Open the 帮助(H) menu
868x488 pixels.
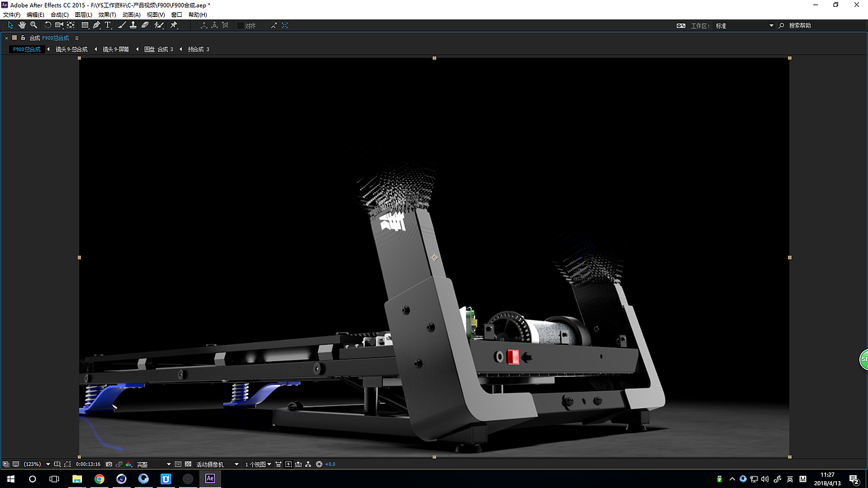[x=198, y=15]
